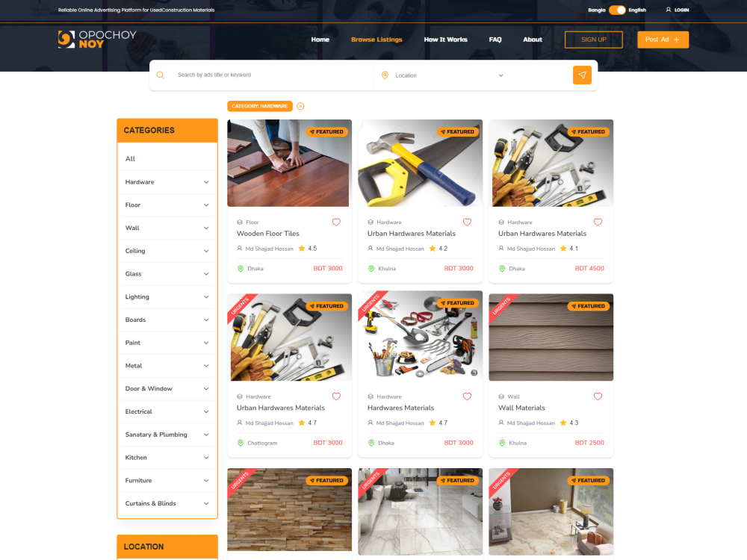Expand the Boards category
The width and height of the screenshot is (747, 560).
(206, 320)
